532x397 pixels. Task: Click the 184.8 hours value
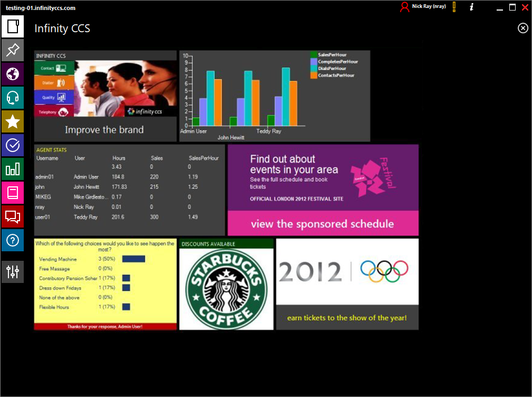[x=118, y=177]
